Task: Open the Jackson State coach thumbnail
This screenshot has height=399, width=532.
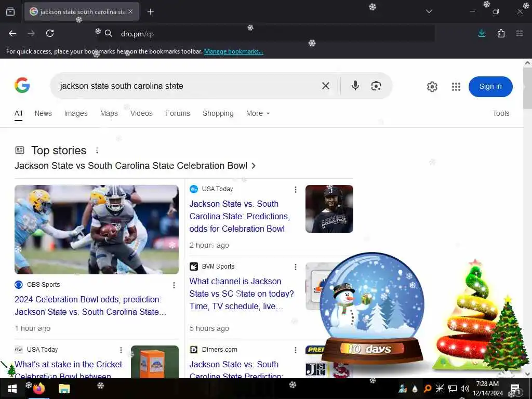Action: [x=329, y=209]
